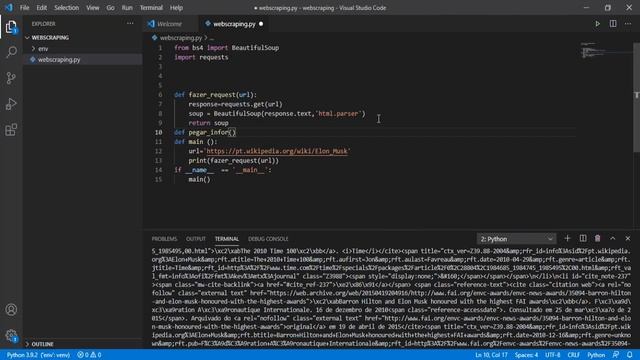Switch to the PROBLEMS panel tab

click(164, 239)
